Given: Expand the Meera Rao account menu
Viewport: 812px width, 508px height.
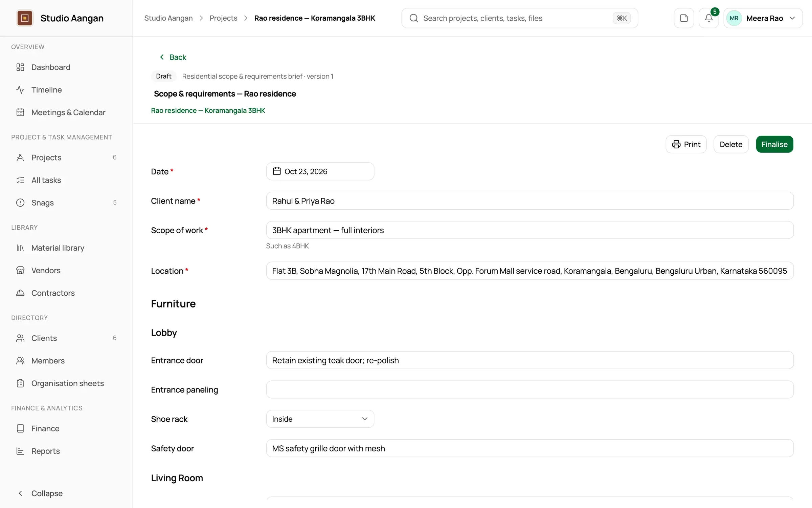Looking at the screenshot, I should tap(763, 18).
